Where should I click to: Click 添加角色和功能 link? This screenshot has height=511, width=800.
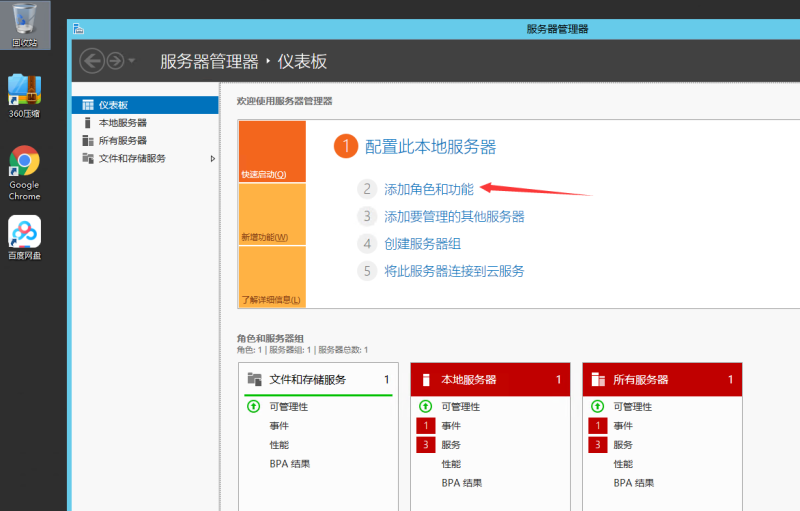click(429, 189)
